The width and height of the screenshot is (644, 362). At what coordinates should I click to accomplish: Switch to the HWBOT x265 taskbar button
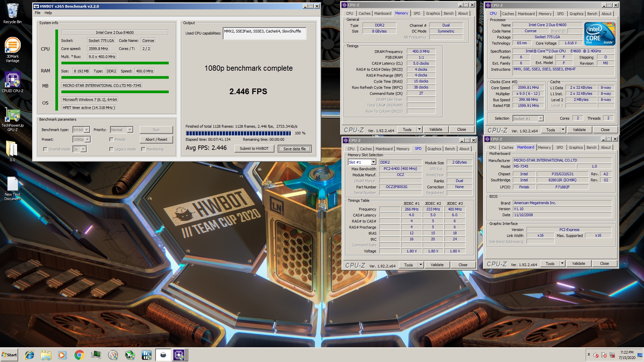coord(163,355)
